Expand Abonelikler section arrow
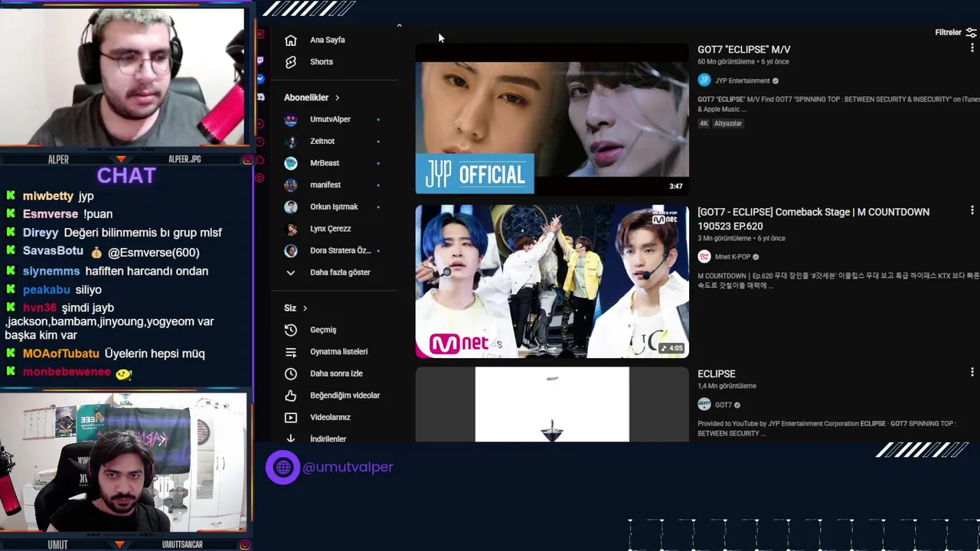 pyautogui.click(x=337, y=98)
